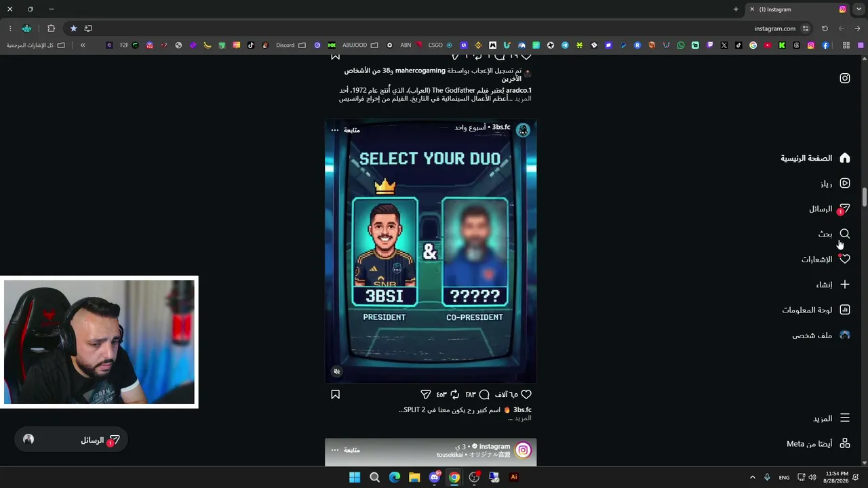Click the instagram username in post header
The height and width of the screenshot is (488, 868).
coord(494,446)
